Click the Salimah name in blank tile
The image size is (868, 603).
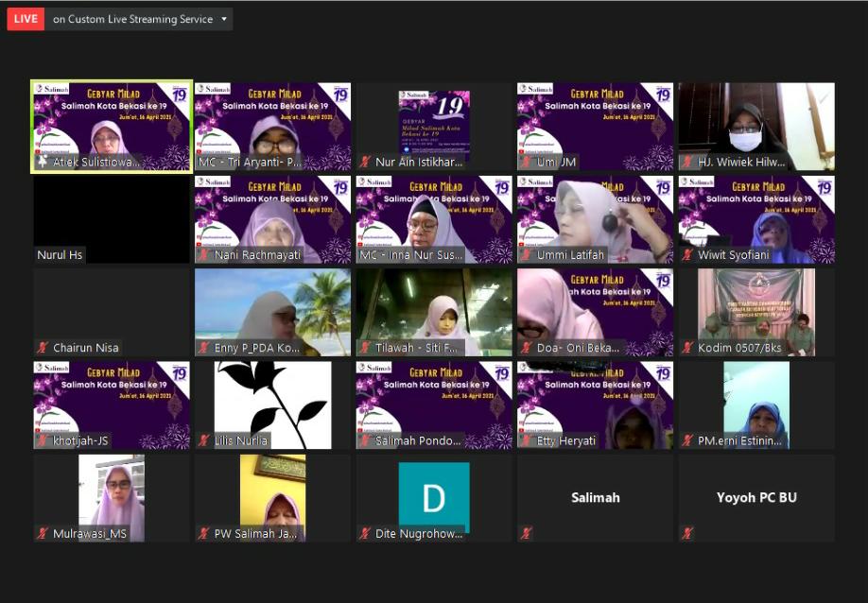(595, 497)
